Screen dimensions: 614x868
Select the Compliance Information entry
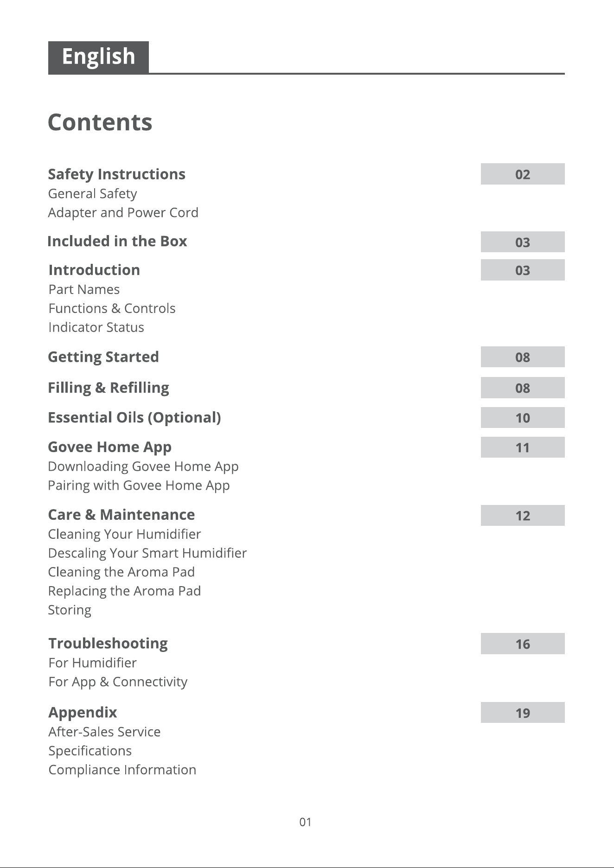click(x=122, y=770)
